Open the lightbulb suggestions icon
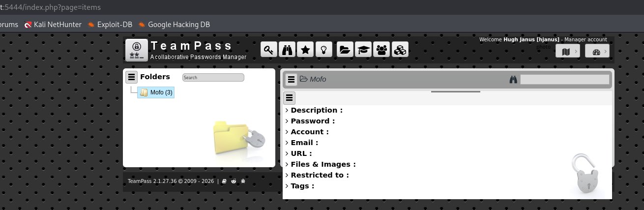 [323, 49]
